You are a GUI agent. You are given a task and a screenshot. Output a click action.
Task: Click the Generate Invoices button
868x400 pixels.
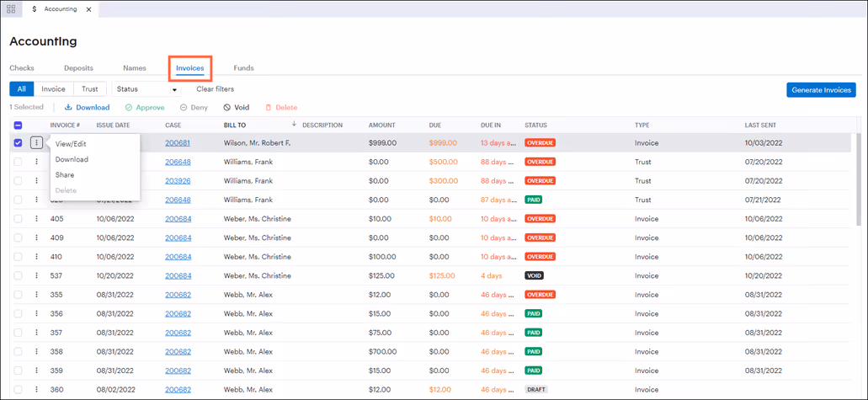[x=821, y=90]
